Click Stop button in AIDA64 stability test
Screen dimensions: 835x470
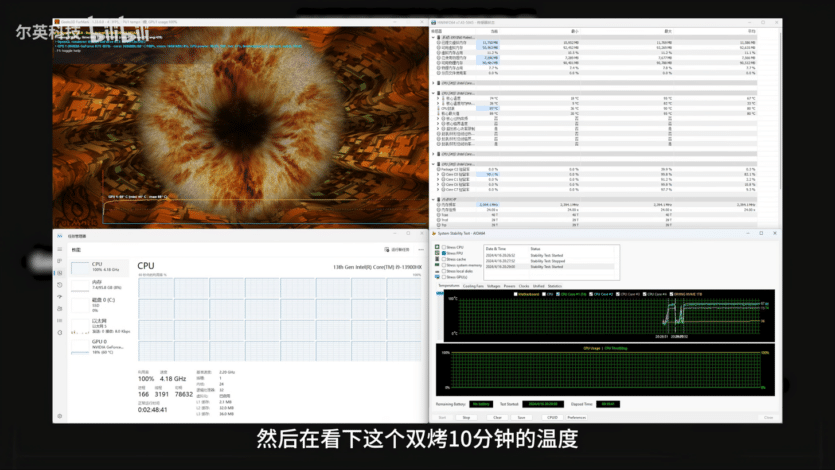click(466, 417)
